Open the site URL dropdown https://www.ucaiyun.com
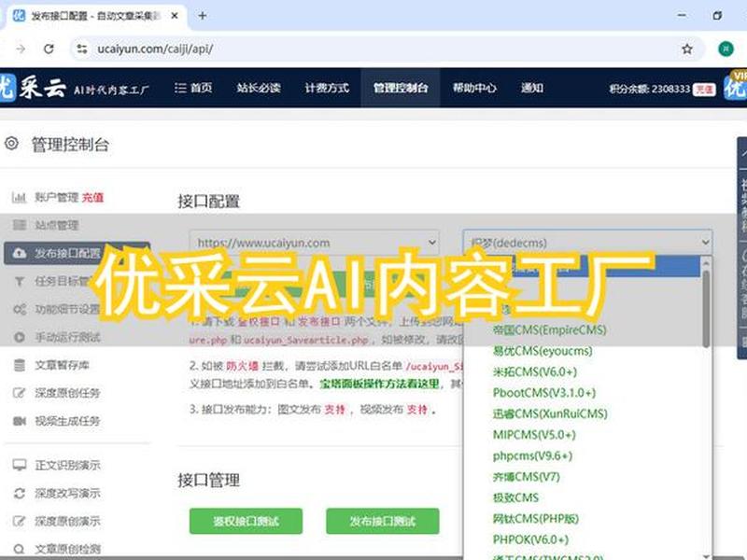747x560 pixels. click(314, 243)
